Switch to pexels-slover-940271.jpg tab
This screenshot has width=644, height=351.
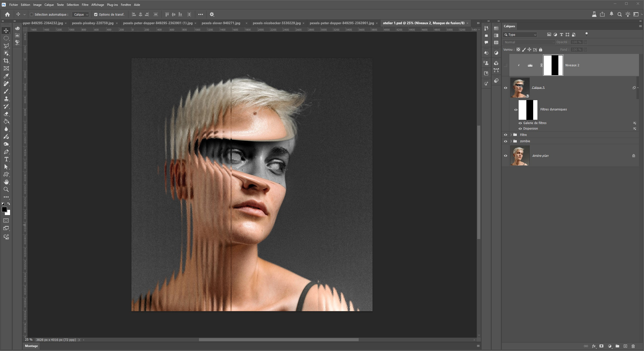221,23
